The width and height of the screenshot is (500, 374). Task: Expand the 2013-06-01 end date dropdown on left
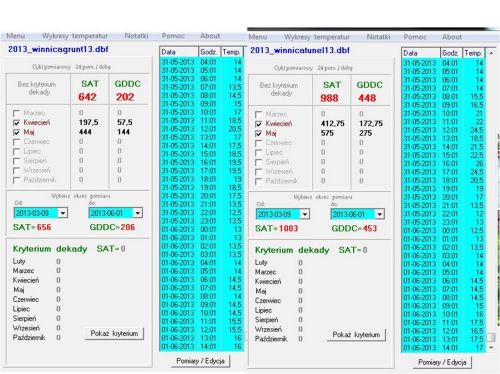click(137, 213)
